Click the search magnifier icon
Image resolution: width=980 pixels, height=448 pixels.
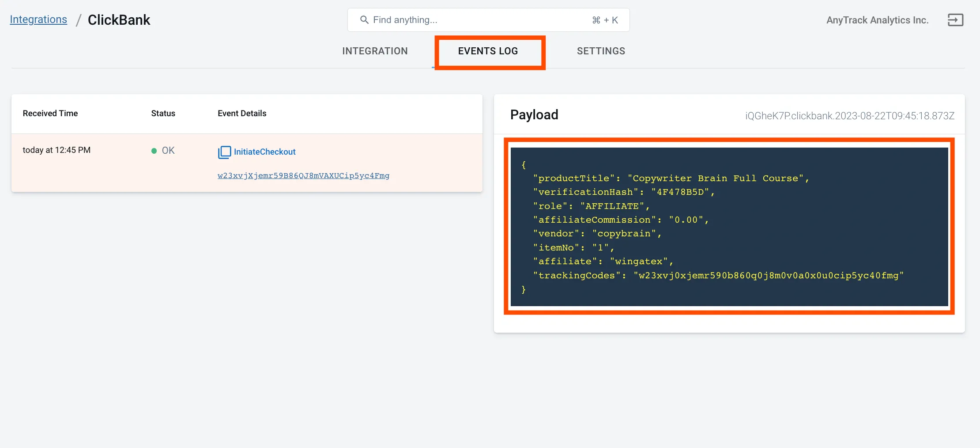364,20
